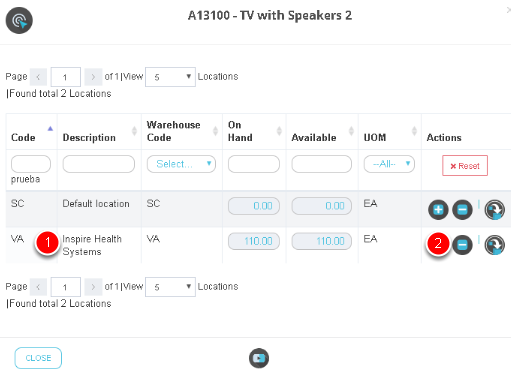Click the plus icon in SC row
The width and height of the screenshot is (511, 376).
click(x=438, y=210)
